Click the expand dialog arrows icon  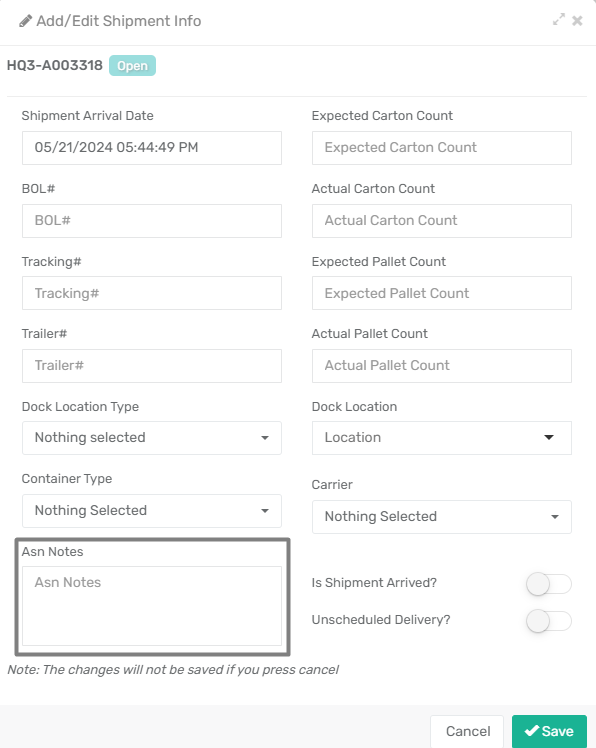coord(559,20)
